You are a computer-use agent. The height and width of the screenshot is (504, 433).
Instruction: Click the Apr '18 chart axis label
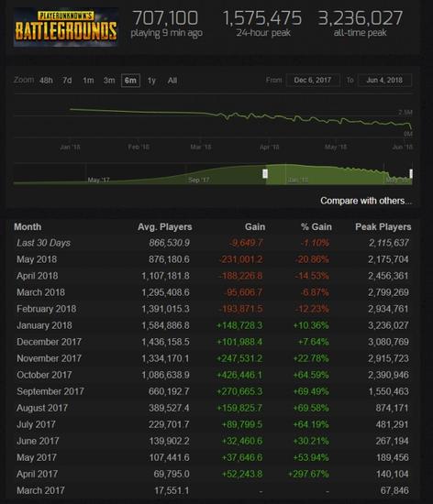(270, 148)
